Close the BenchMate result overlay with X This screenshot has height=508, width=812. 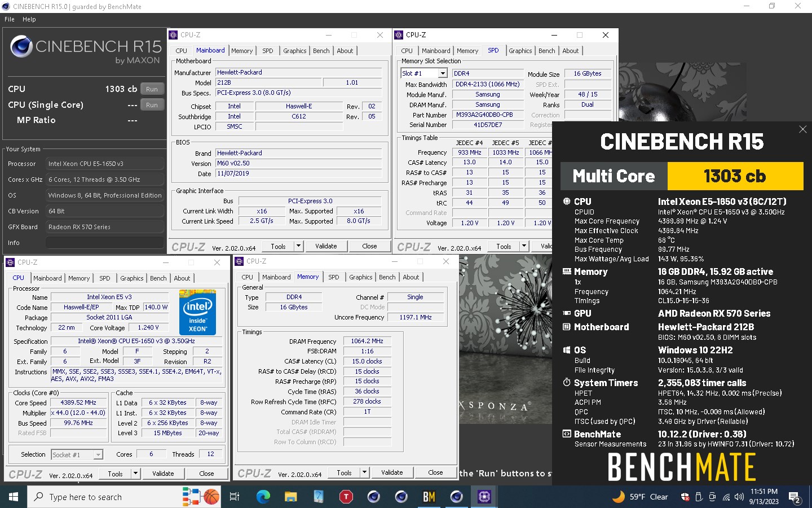tap(802, 129)
